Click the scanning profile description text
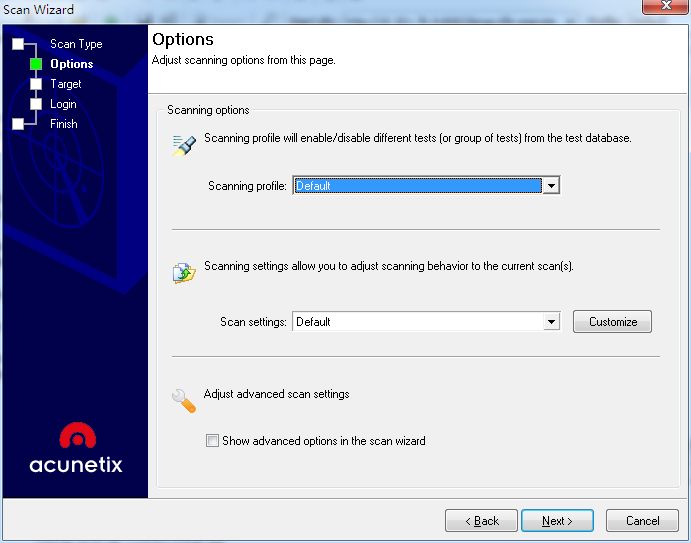 418,138
